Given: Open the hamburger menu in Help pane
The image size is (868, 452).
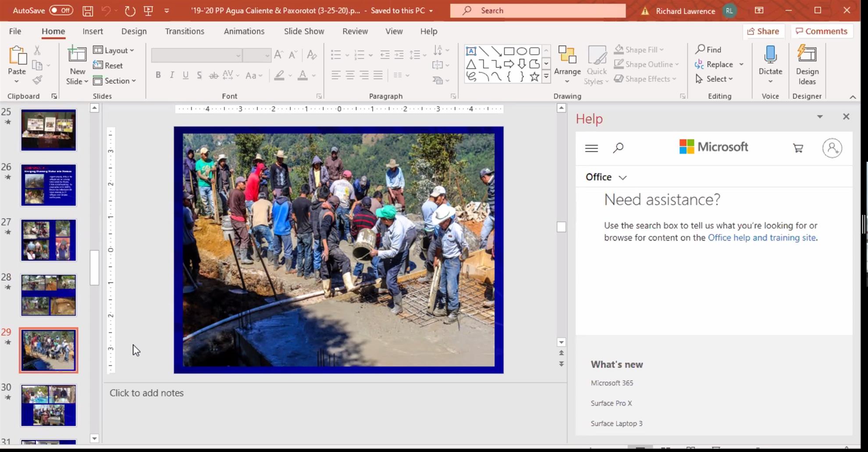Looking at the screenshot, I should [x=591, y=148].
